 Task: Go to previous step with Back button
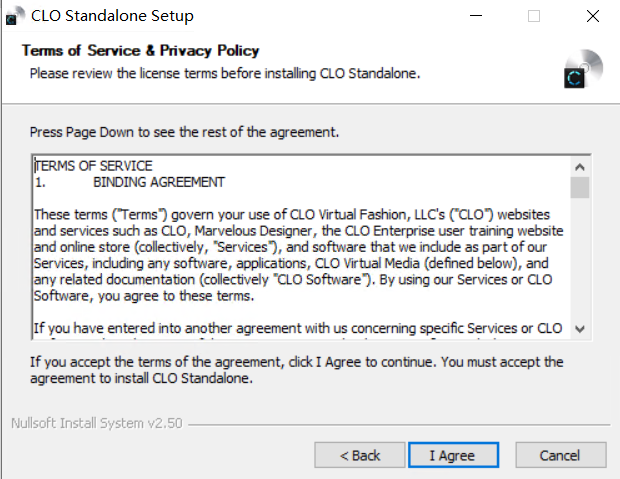point(360,455)
